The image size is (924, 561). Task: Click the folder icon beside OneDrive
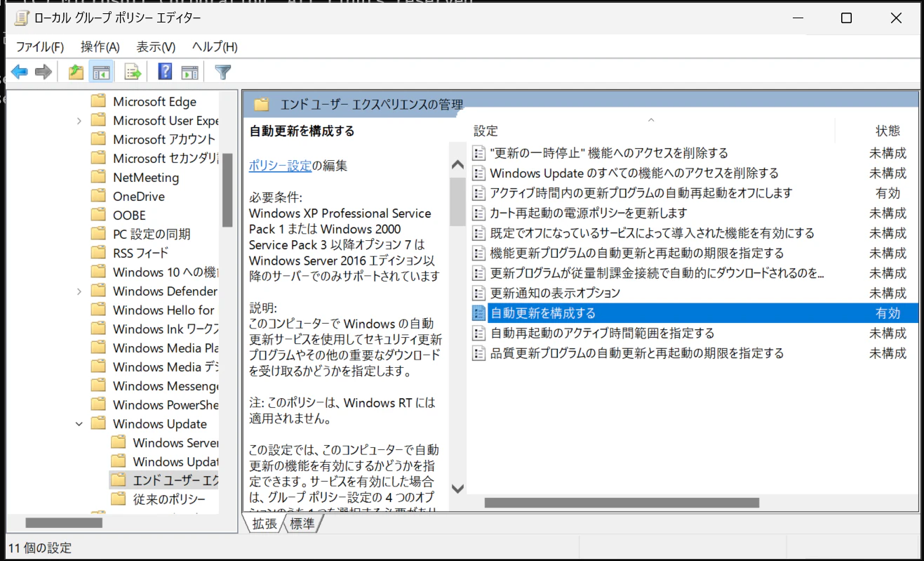point(99,197)
